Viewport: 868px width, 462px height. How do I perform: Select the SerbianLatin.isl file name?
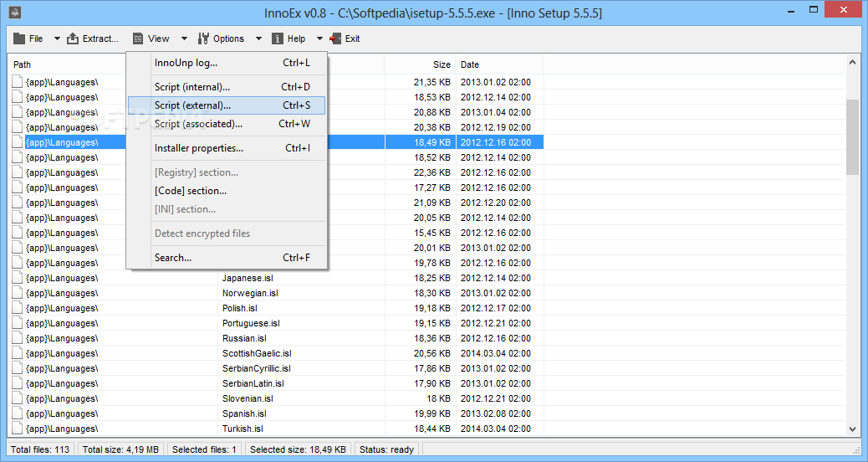pos(253,383)
